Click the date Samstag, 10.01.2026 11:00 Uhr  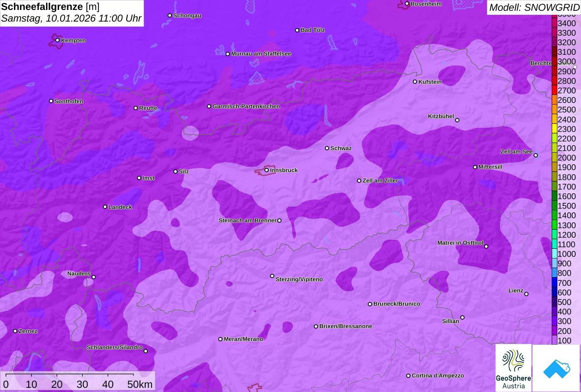point(71,19)
